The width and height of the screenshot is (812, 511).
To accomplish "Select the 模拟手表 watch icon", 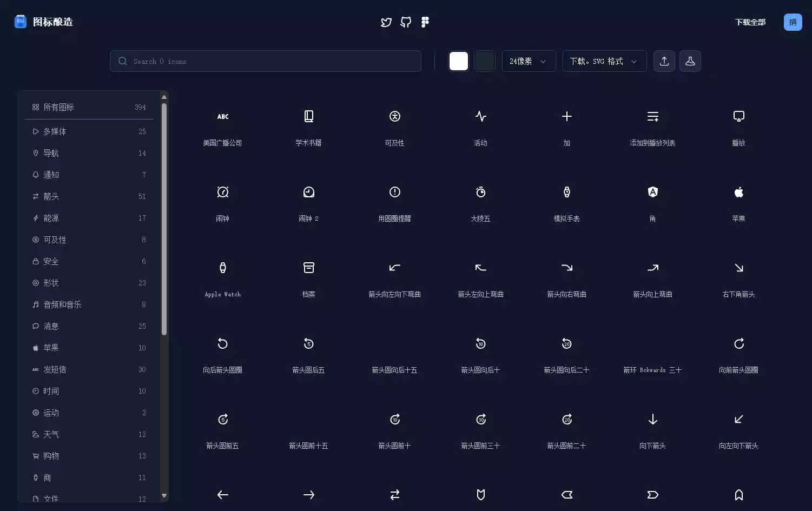I will click(567, 192).
